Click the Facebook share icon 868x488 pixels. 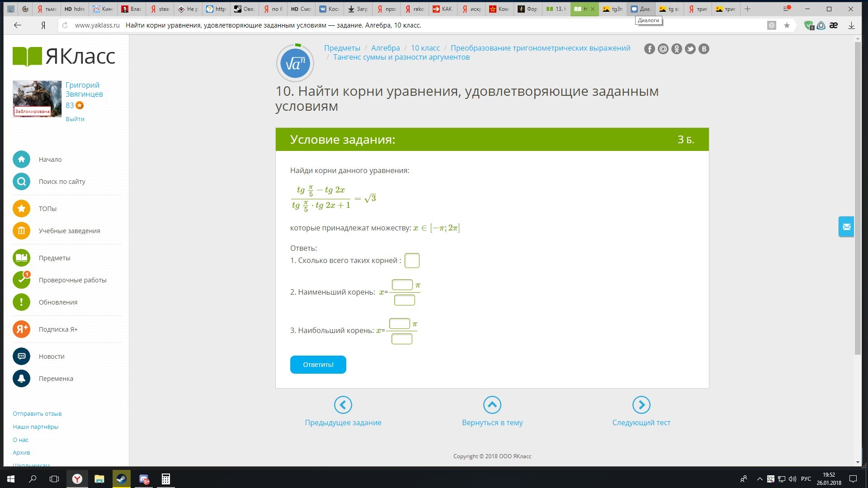[649, 49]
